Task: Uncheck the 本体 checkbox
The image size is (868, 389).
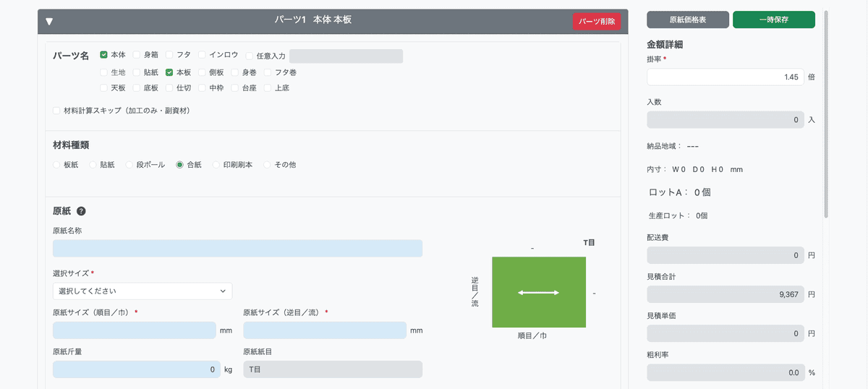Action: click(104, 54)
